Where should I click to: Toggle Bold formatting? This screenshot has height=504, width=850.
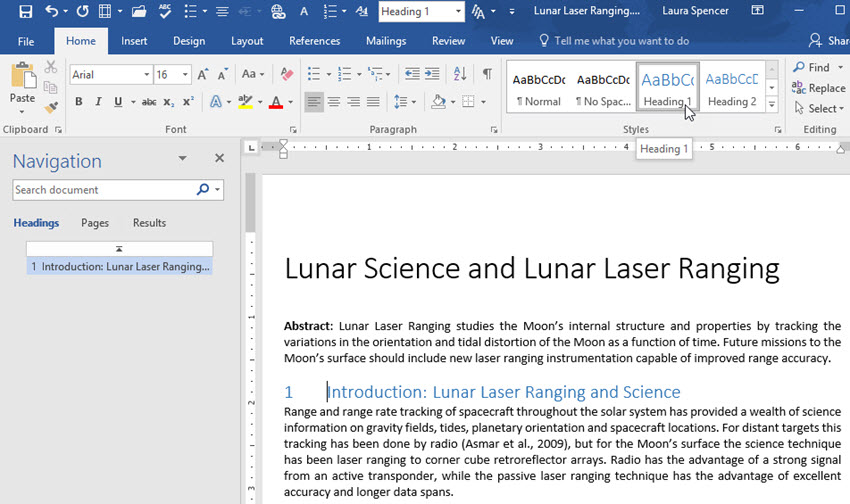tap(79, 102)
